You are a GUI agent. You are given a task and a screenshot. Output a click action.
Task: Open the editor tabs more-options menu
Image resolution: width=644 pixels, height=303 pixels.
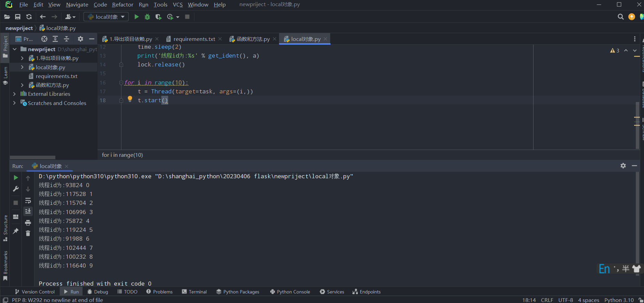click(634, 39)
